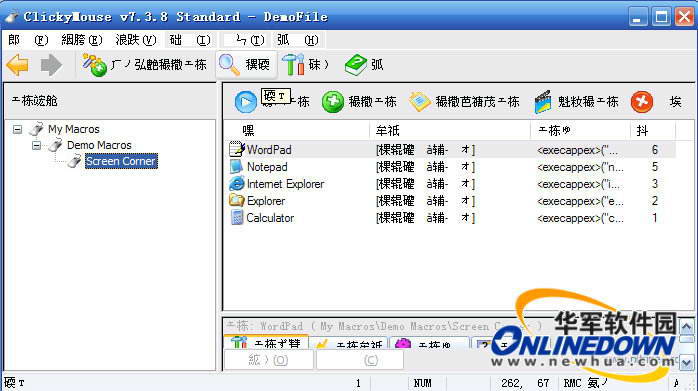Viewport: 698px width, 391px height.
Task: Sort by the column header above execappex entries
Action: coord(580,130)
